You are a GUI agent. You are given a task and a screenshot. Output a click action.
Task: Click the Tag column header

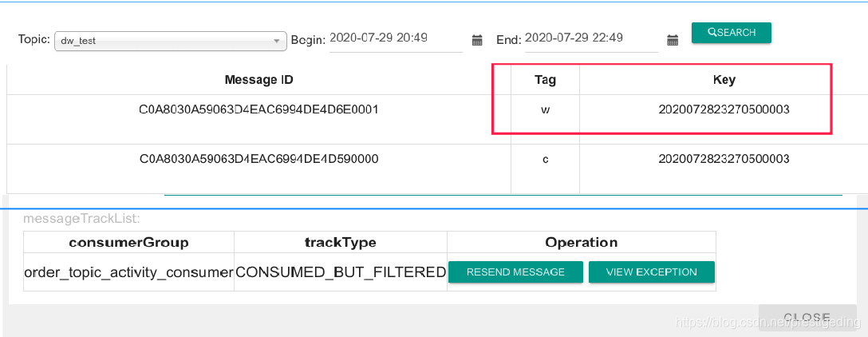pos(545,80)
